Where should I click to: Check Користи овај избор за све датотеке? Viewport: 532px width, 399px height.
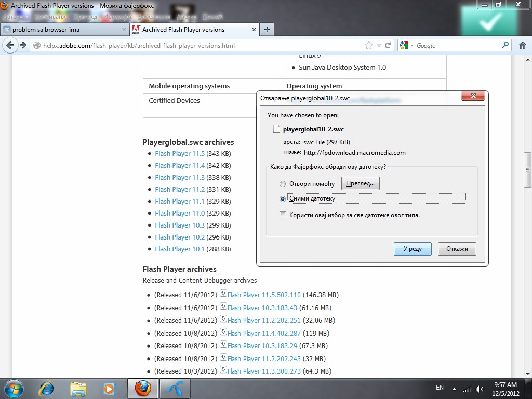283,215
